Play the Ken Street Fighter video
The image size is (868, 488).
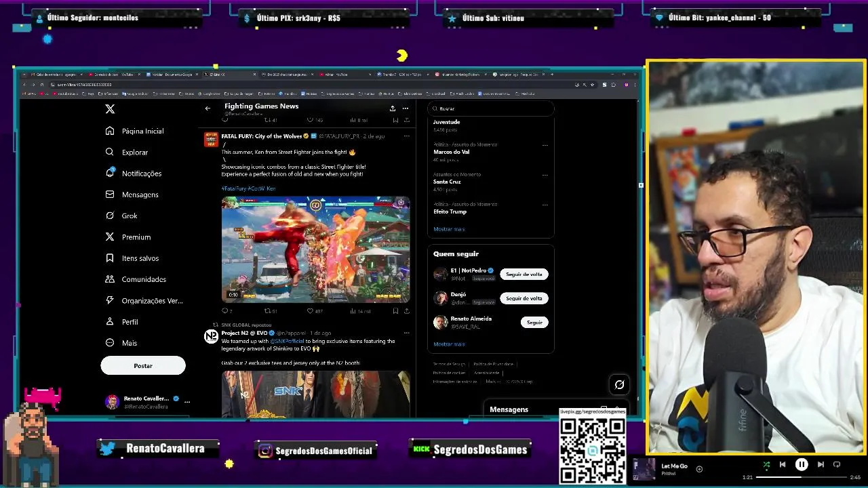pyautogui.click(x=315, y=249)
